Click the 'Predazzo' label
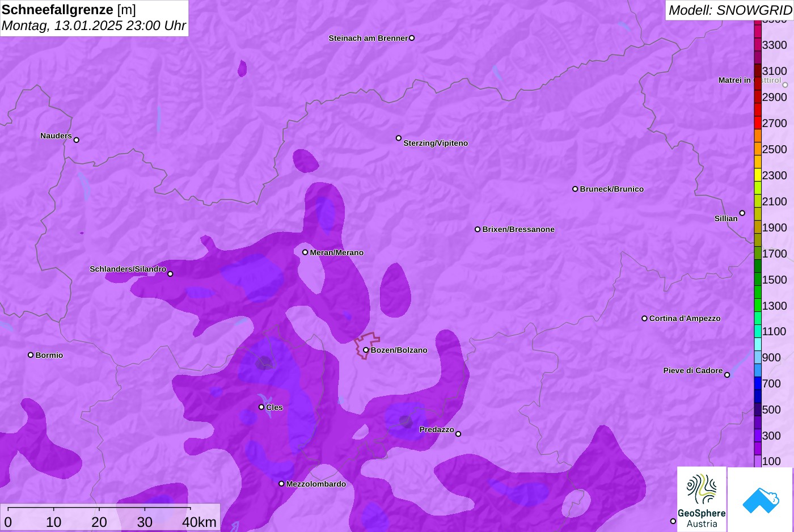 [x=437, y=429]
